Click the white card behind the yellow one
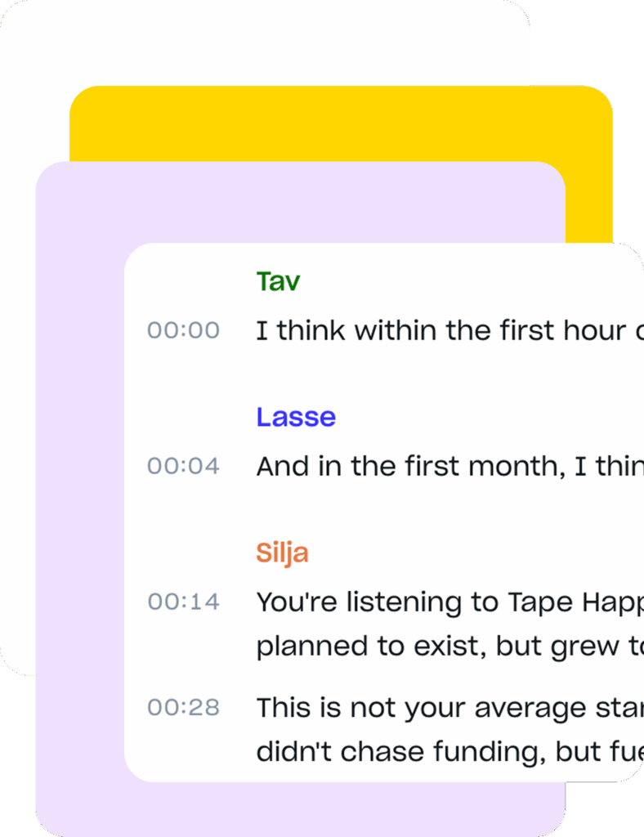 tap(33, 82)
